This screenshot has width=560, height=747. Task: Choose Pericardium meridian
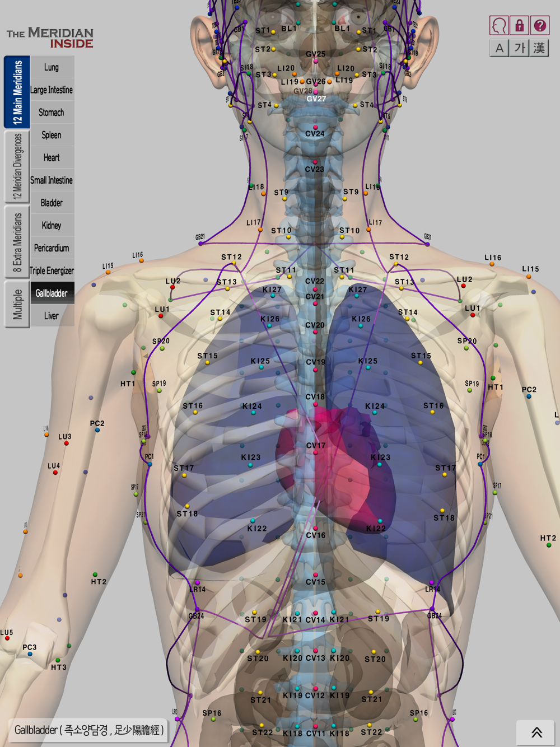[52, 248]
